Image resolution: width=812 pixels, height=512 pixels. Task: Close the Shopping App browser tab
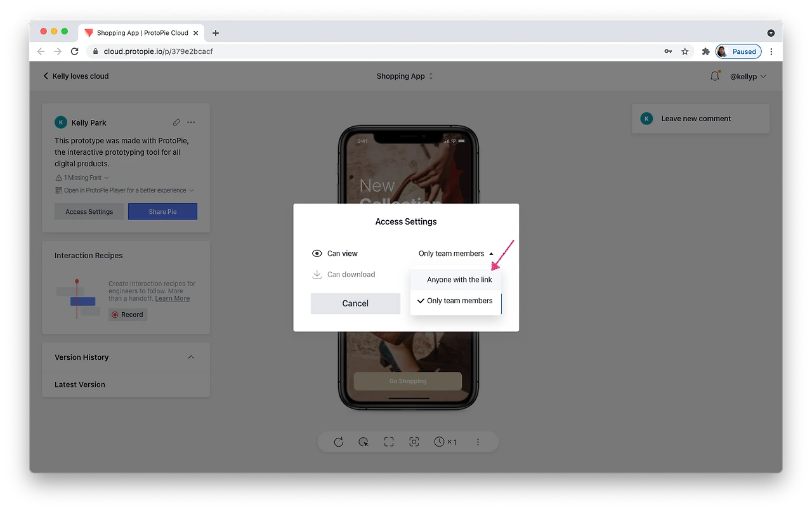click(x=195, y=33)
